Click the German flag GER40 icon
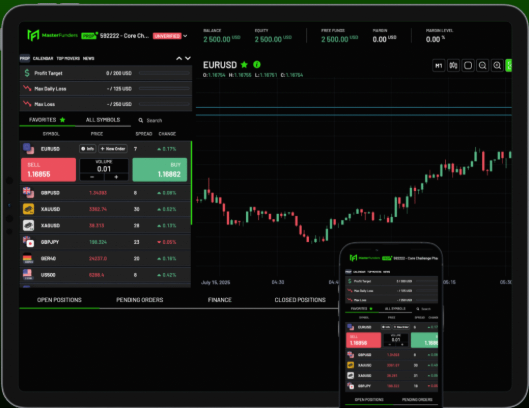This screenshot has width=529, height=408. pyautogui.click(x=28, y=259)
